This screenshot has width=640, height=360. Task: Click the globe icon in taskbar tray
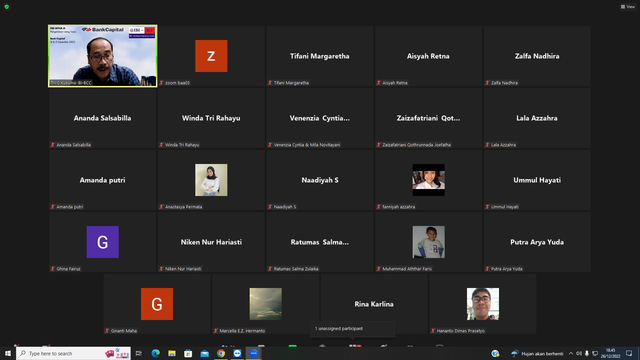pos(495,353)
